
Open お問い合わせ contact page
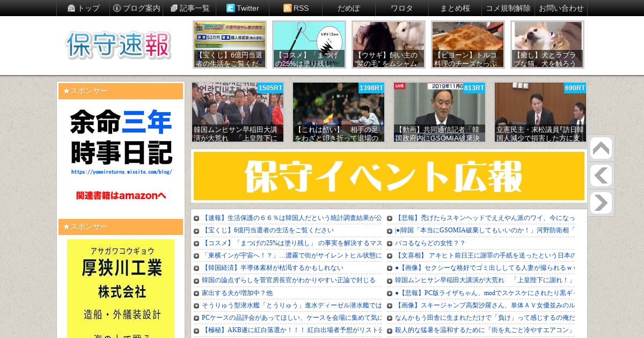561,8
